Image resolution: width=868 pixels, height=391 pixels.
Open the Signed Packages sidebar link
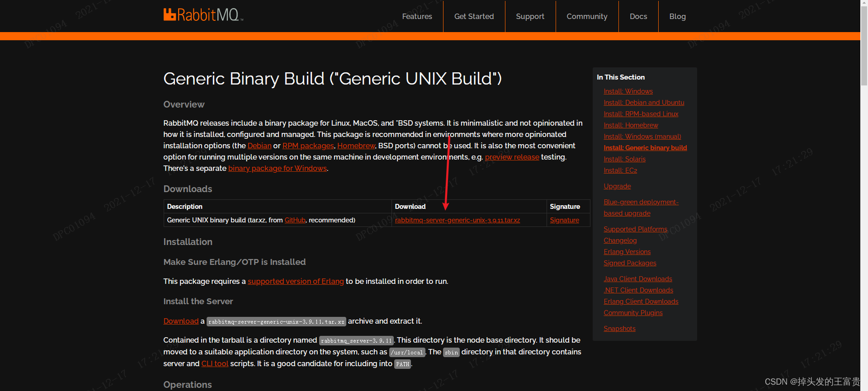click(630, 263)
